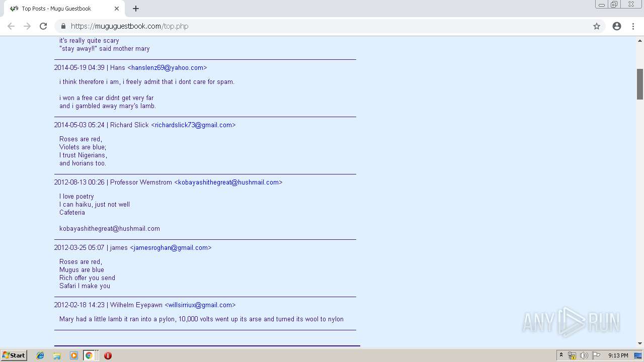Open volume speaker tray icon
The width and height of the screenshot is (644, 362).
[584, 355]
